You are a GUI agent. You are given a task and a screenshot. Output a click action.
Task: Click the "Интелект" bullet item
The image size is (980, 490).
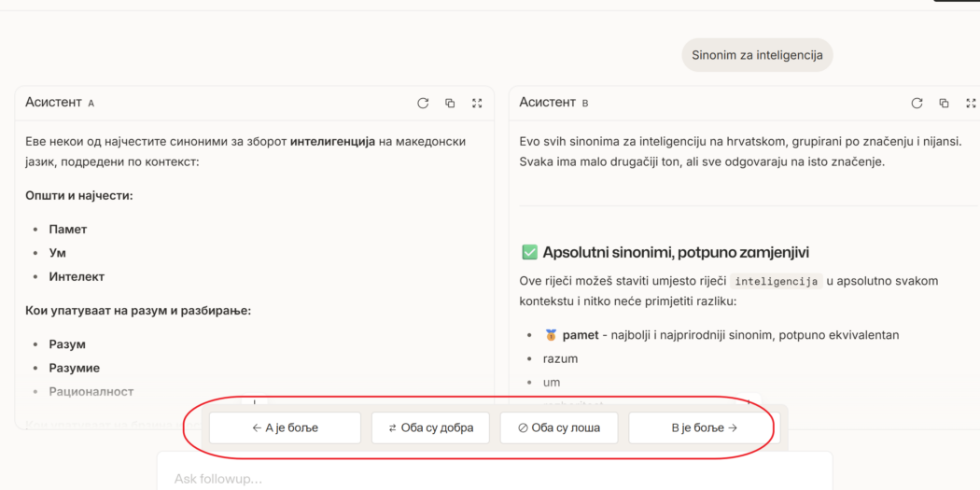tap(77, 277)
